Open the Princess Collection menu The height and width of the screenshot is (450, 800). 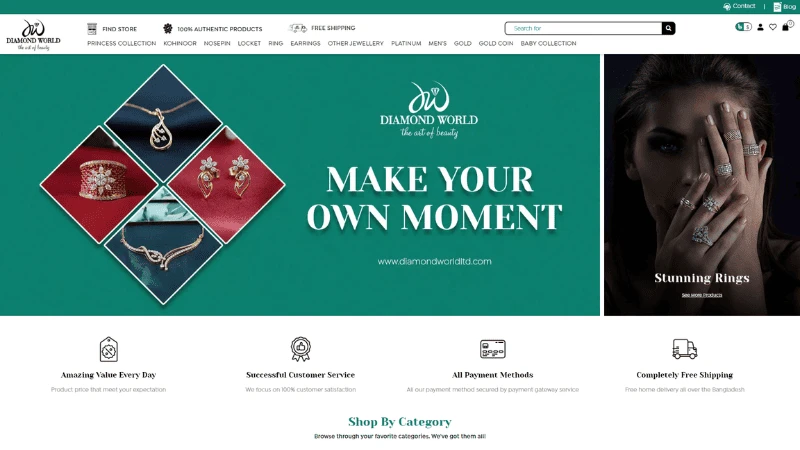click(x=121, y=44)
